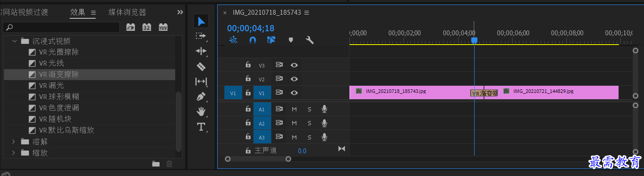Toggle lock on V1 track
The width and height of the screenshot is (644, 176).
pos(248,93)
